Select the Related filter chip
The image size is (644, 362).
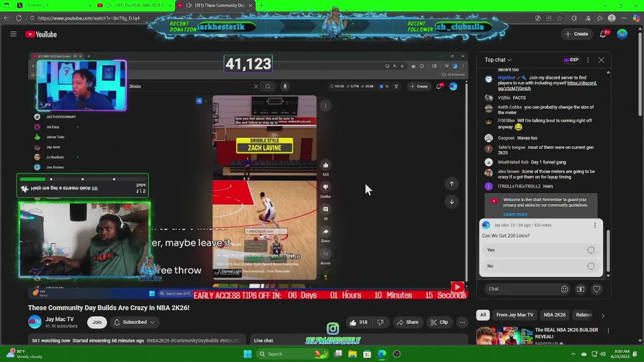coord(584,315)
